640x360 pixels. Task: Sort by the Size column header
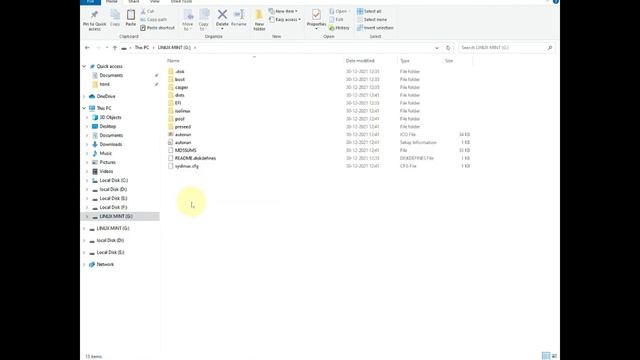[x=449, y=60]
